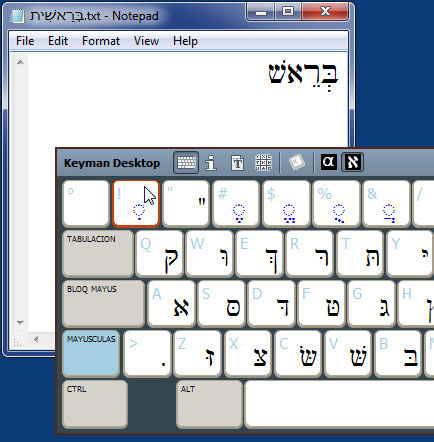The height and width of the screenshot is (442, 434).
Task: Click the Keyman configuration diamond icon
Action: click(x=297, y=163)
